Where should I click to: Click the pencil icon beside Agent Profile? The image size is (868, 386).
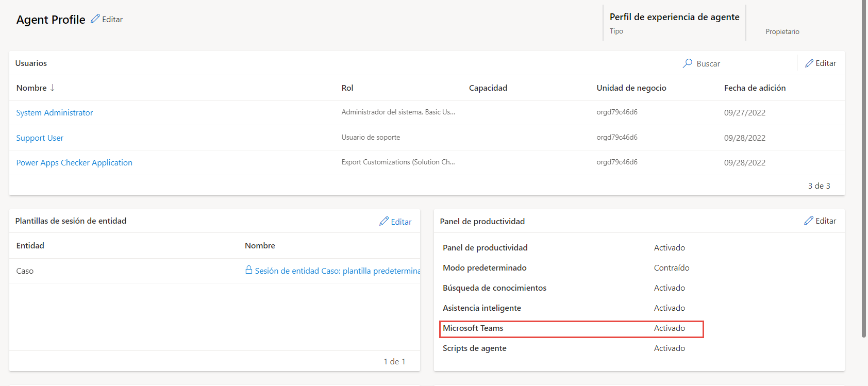point(95,19)
